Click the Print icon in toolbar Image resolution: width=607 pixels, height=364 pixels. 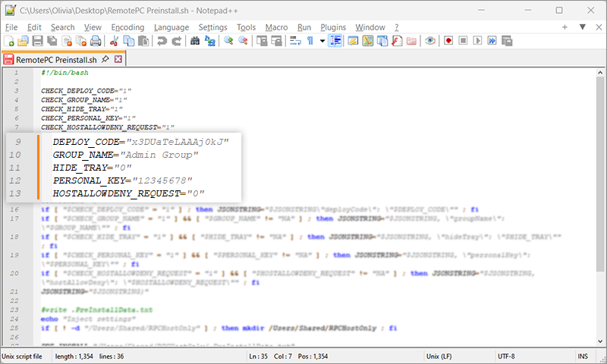pos(93,41)
